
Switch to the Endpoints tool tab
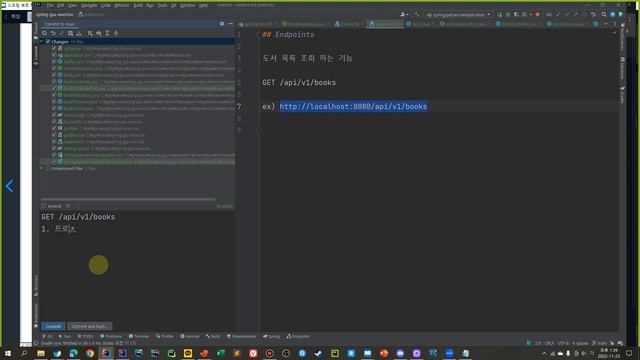click(x=298, y=336)
